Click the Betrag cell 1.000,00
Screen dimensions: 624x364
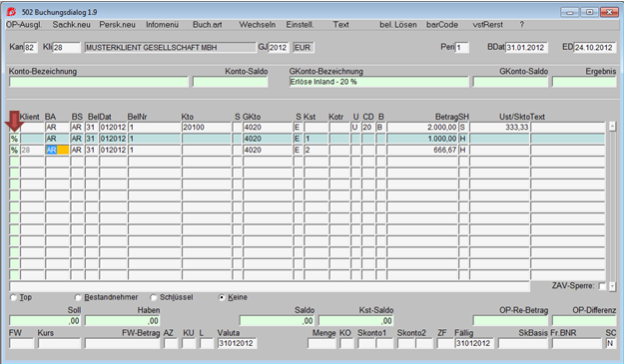coord(422,139)
